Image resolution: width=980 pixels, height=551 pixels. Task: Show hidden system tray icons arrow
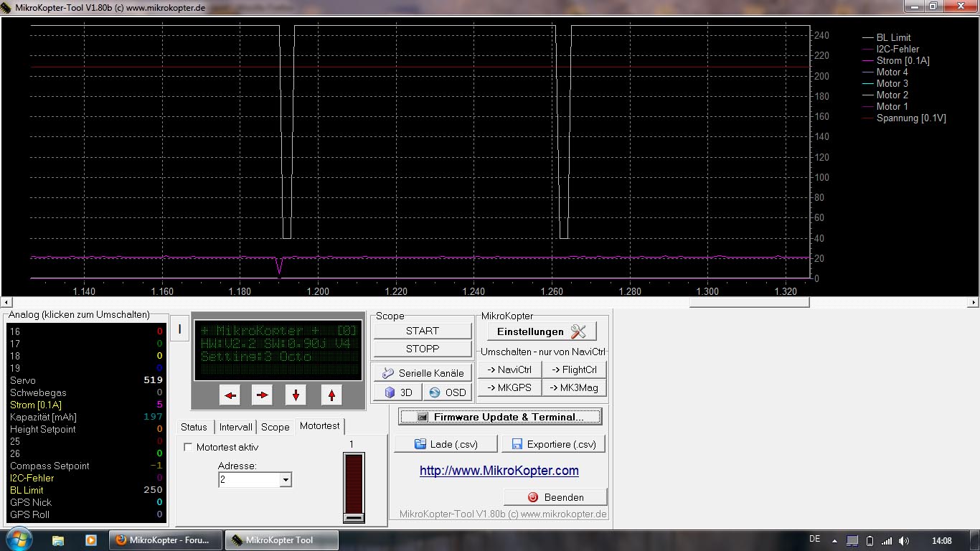coord(834,540)
